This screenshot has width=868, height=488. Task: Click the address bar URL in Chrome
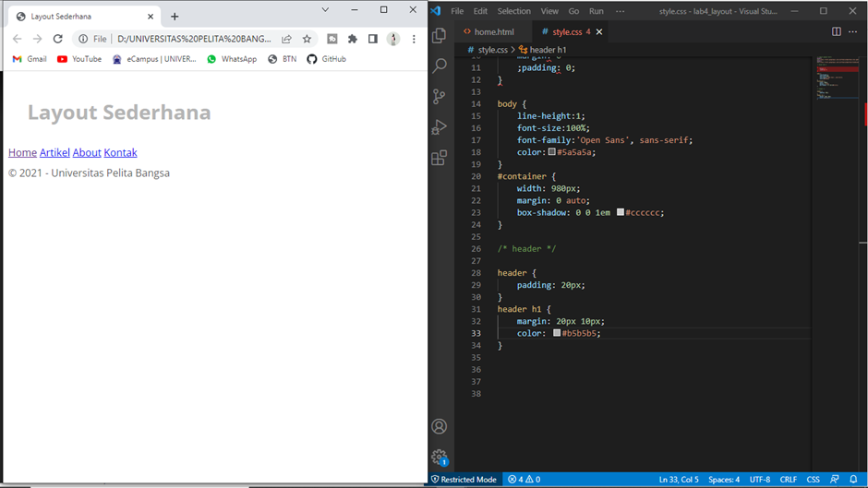tap(194, 39)
